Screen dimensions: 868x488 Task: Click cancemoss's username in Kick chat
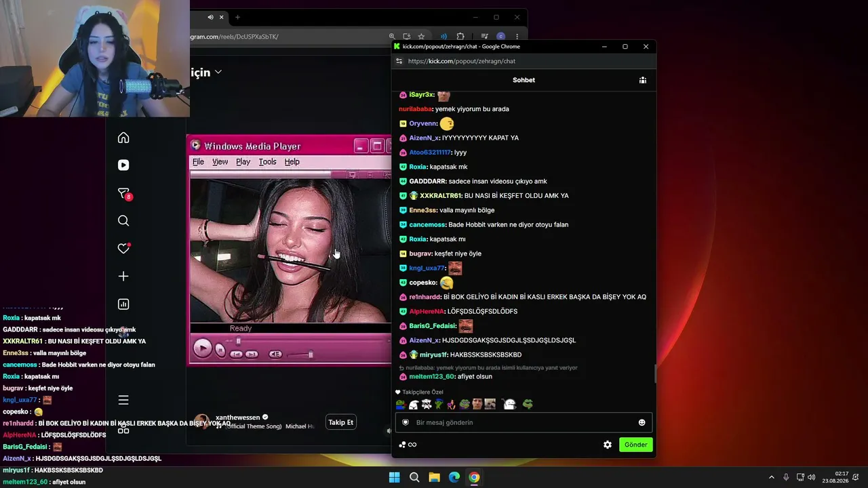point(427,225)
